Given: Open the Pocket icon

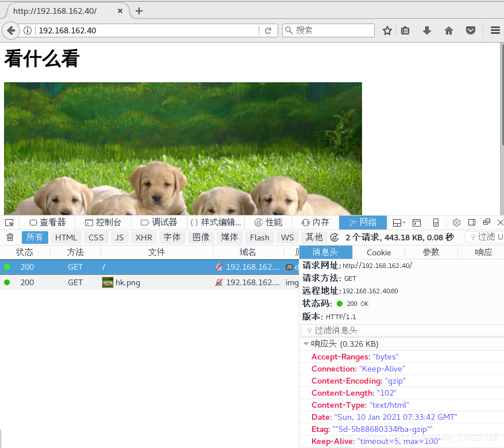Looking at the screenshot, I should click(471, 30).
